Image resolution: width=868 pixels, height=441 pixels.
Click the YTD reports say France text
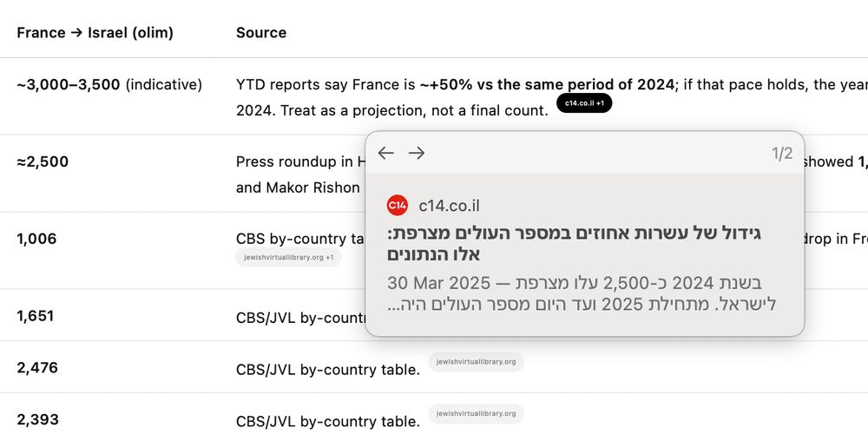pyautogui.click(x=325, y=85)
